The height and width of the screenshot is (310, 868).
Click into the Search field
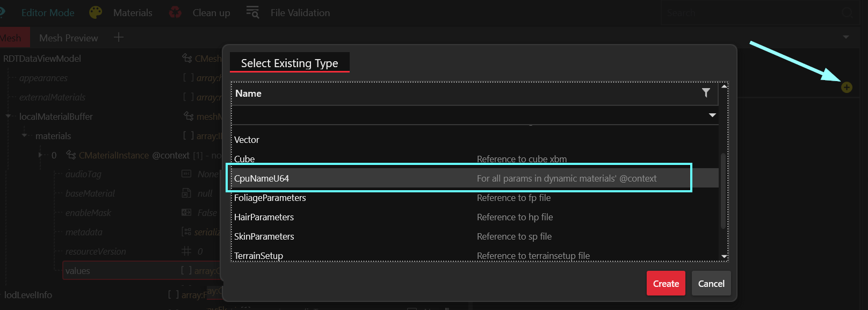[752, 13]
